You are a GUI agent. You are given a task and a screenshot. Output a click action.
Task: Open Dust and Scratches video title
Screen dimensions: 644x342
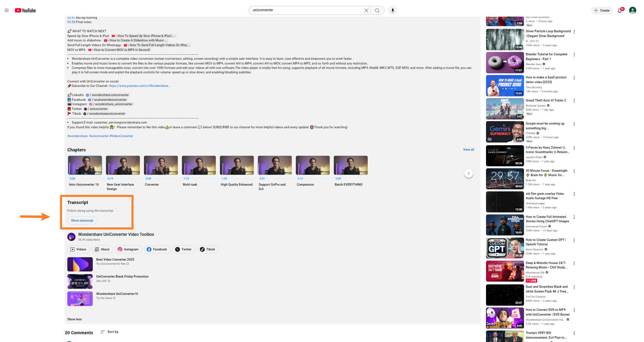tap(547, 289)
